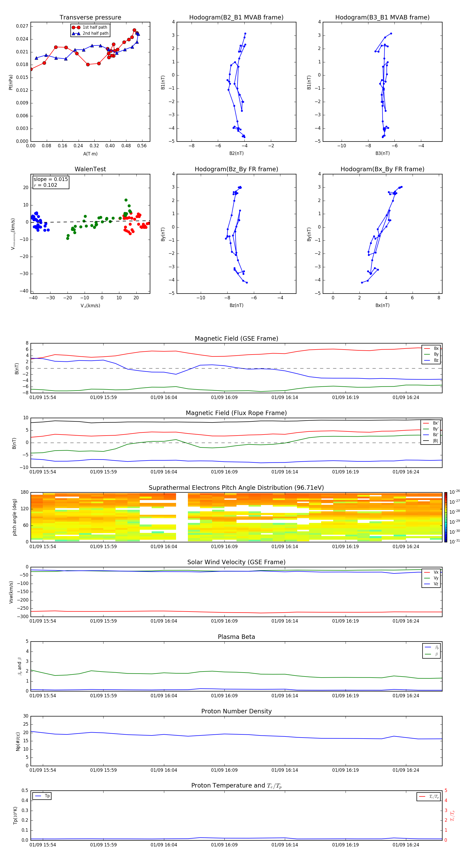Click the "WalenTest" plot title
The image size is (473, 868).
click(x=90, y=169)
